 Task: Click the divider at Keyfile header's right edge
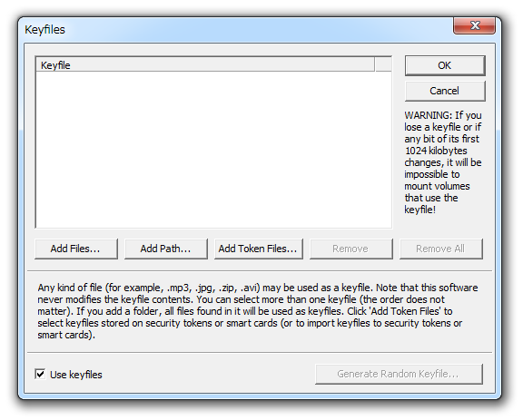click(x=375, y=64)
